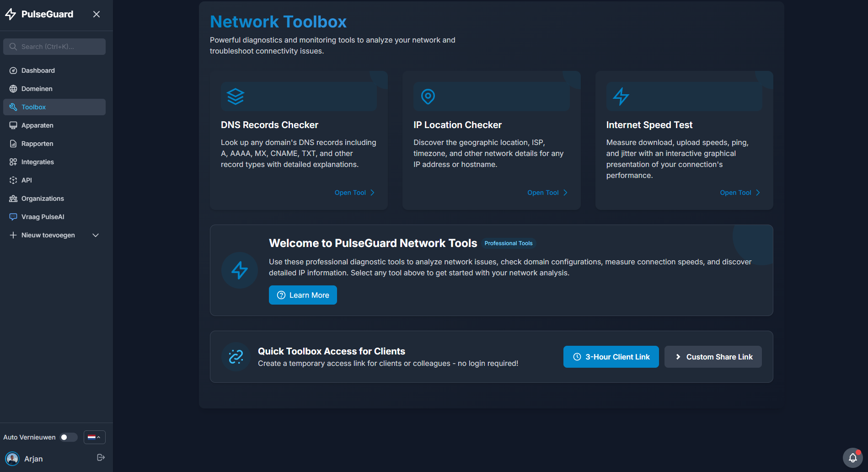
Task: Navigate to Rapporten
Action: click(54, 144)
